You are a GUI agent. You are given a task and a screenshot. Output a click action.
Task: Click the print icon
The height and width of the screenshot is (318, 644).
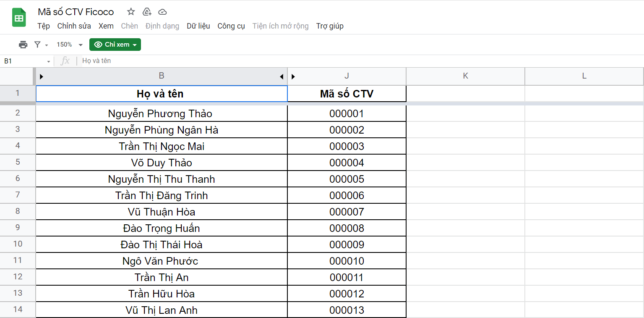click(x=23, y=45)
